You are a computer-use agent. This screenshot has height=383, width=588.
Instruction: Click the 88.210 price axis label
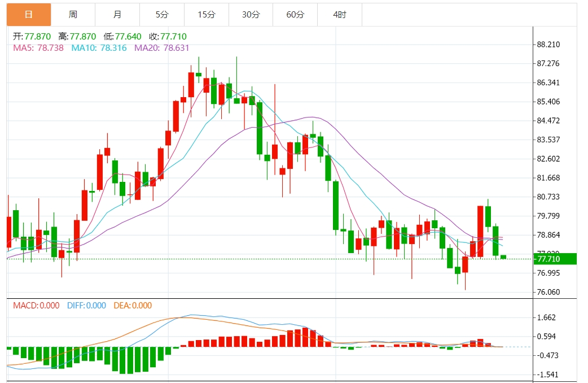548,45
